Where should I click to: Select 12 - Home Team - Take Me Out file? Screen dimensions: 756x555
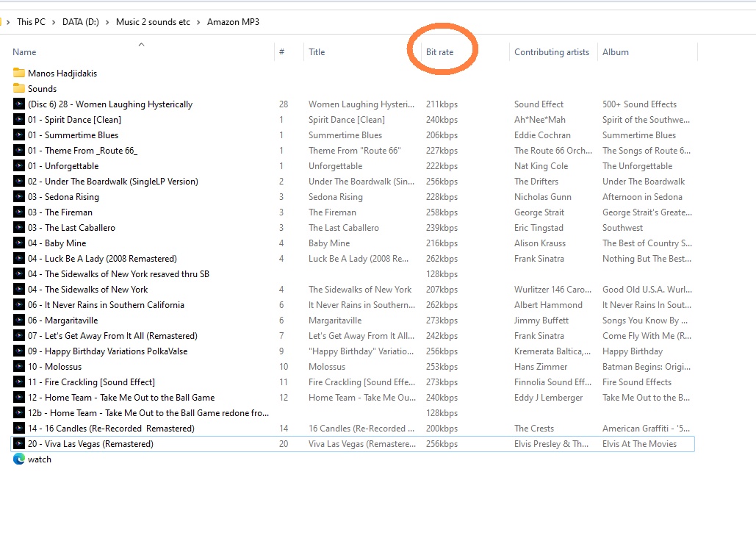tap(121, 398)
